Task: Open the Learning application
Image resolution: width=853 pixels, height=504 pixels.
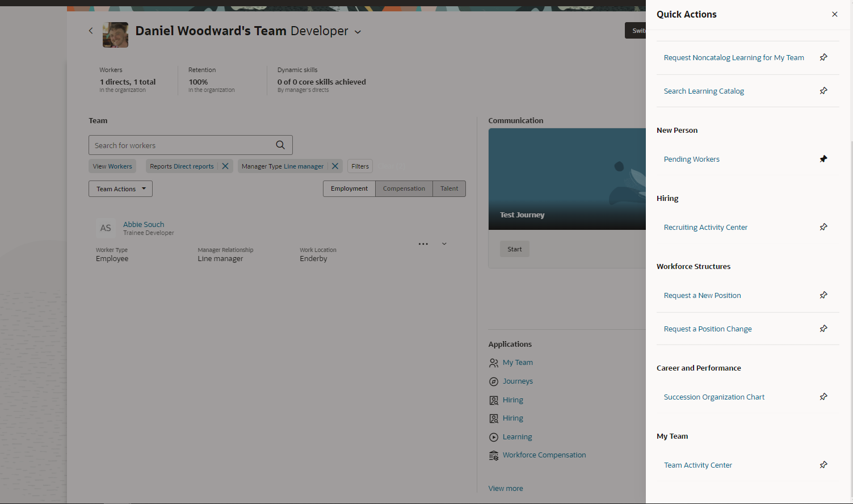Action: [x=517, y=437]
